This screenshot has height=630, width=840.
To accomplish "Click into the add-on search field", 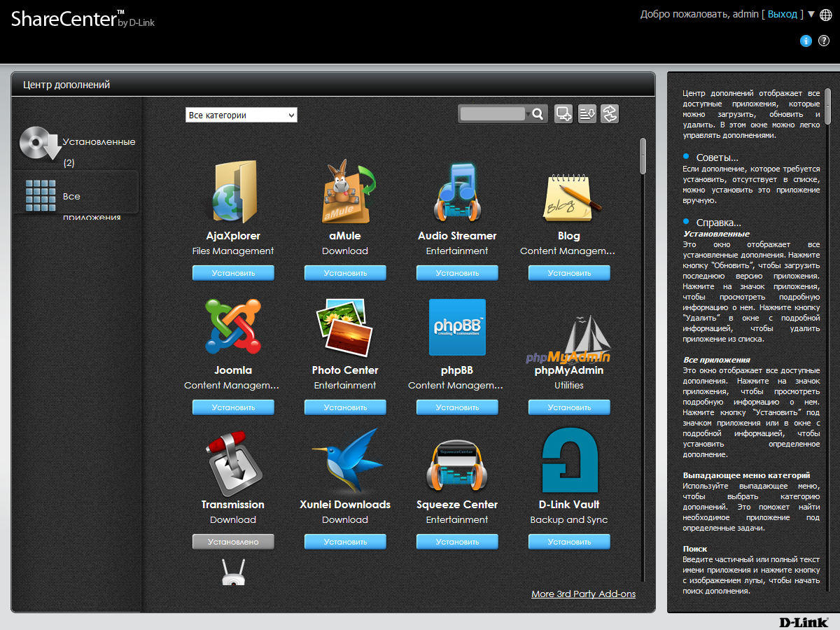I will pyautogui.click(x=492, y=113).
